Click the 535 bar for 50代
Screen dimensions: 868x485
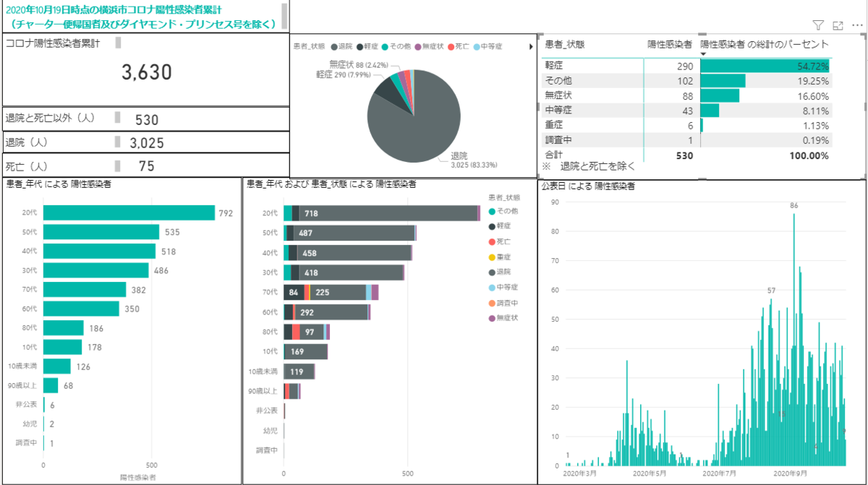click(101, 232)
